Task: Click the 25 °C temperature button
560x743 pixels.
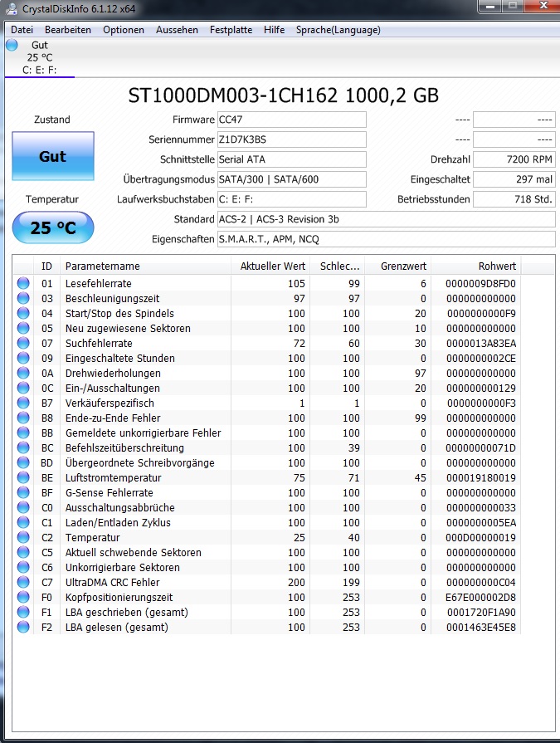Action: pos(53,227)
